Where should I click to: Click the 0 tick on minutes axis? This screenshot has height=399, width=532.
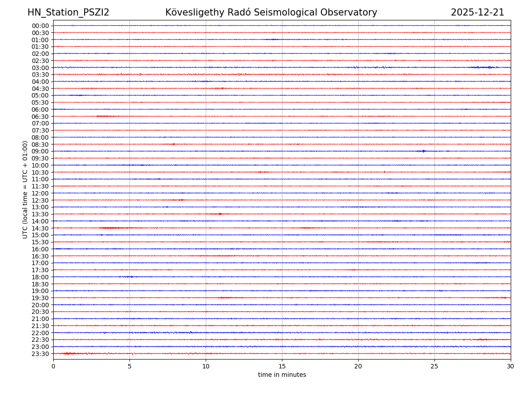coord(53,367)
